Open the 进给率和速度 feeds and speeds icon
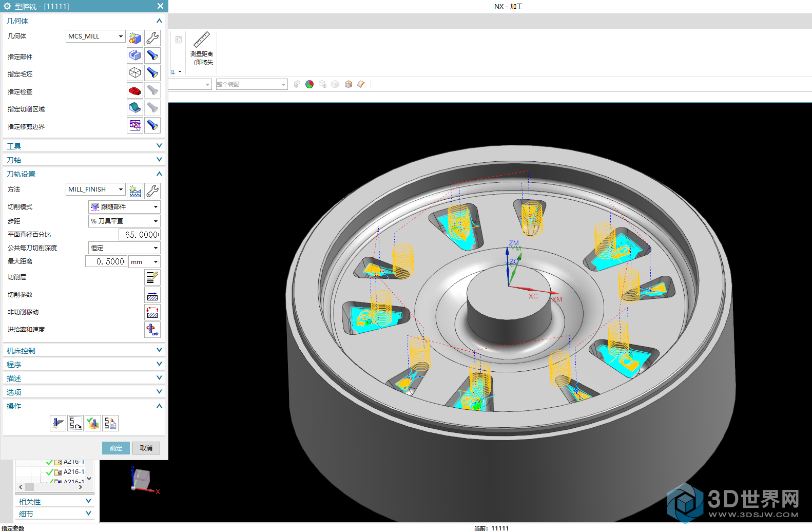 [152, 330]
